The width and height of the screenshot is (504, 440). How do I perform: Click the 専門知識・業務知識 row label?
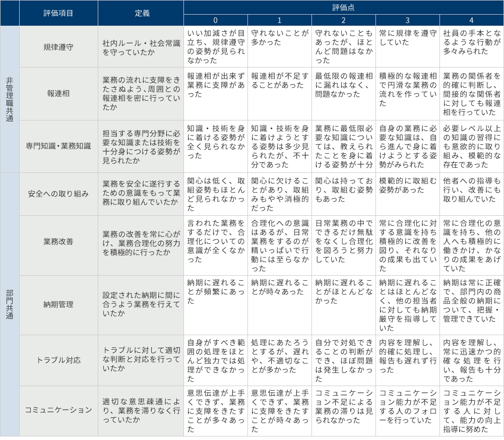[x=58, y=146]
